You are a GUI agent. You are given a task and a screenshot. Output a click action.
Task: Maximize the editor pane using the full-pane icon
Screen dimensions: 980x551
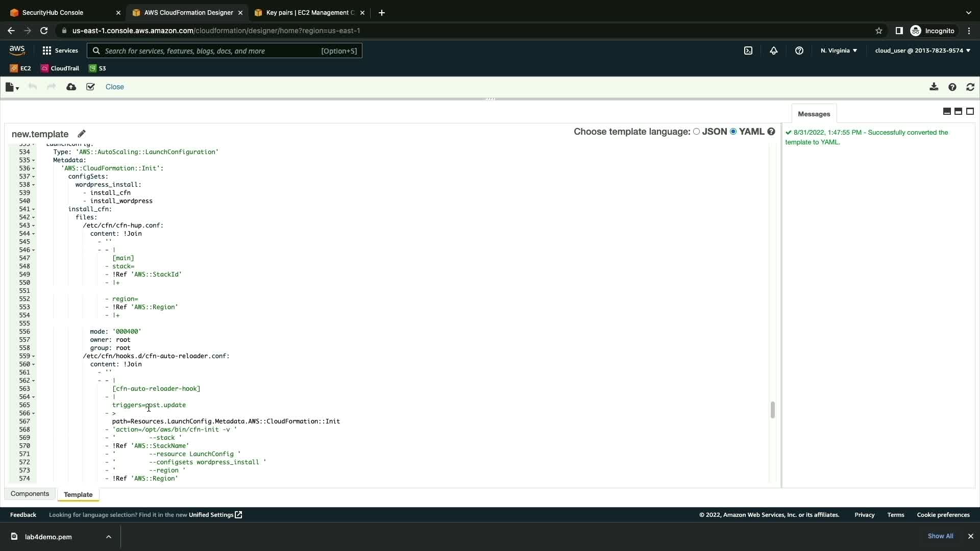[x=970, y=111]
